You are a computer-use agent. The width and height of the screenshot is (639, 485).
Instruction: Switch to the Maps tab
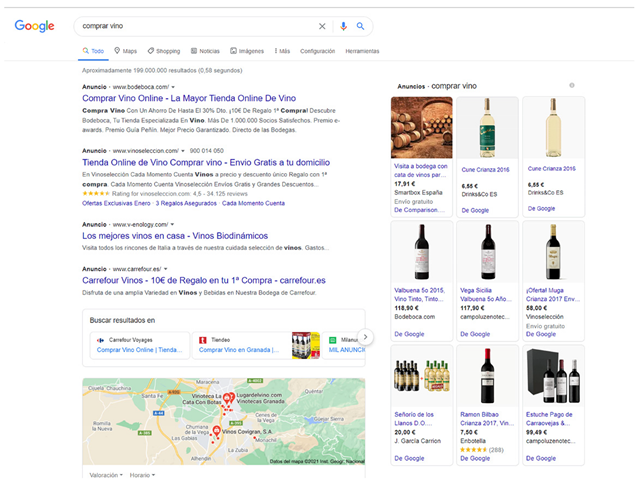click(x=126, y=50)
